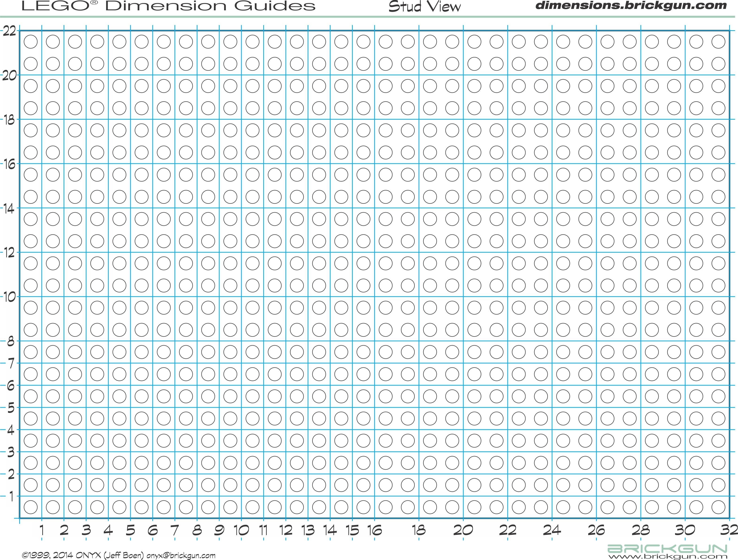Select horizontal axis label 5
The height and width of the screenshot is (560, 738).
coord(131,530)
